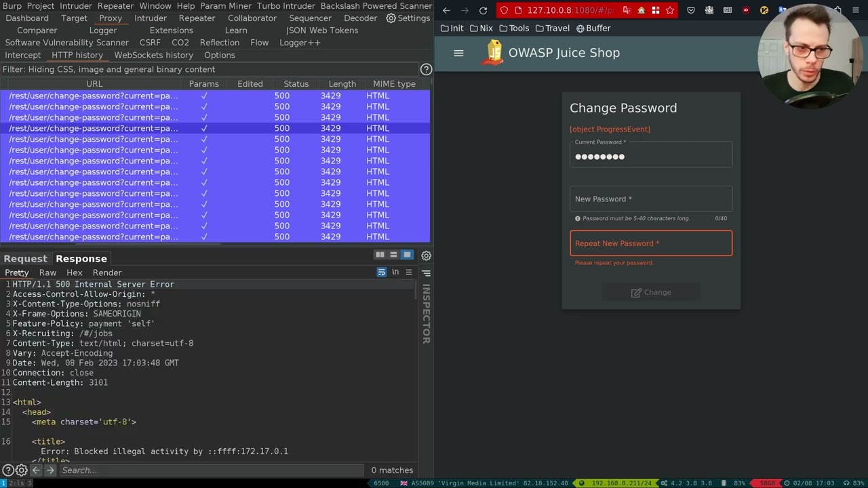
Task: Switch to the Request tab
Action: [x=25, y=258]
